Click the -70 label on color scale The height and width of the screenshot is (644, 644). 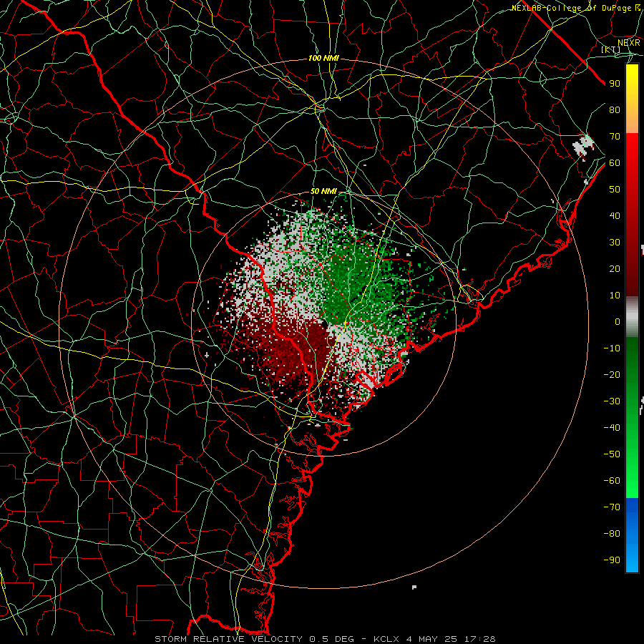612,507
